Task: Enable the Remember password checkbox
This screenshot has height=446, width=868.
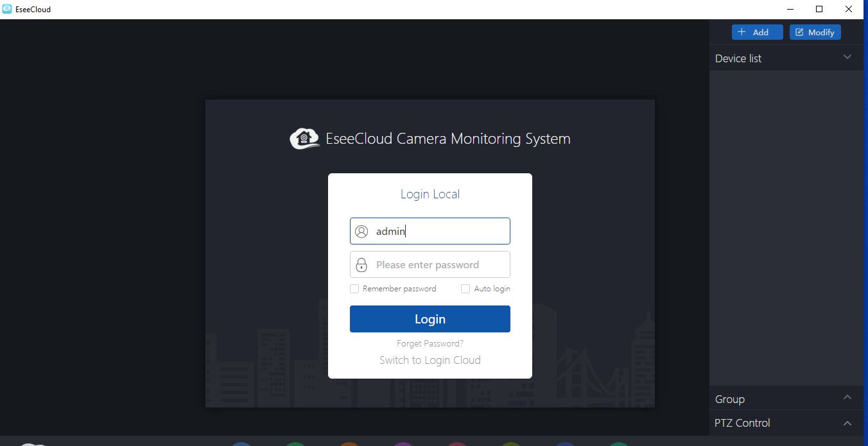Action: [x=354, y=289]
